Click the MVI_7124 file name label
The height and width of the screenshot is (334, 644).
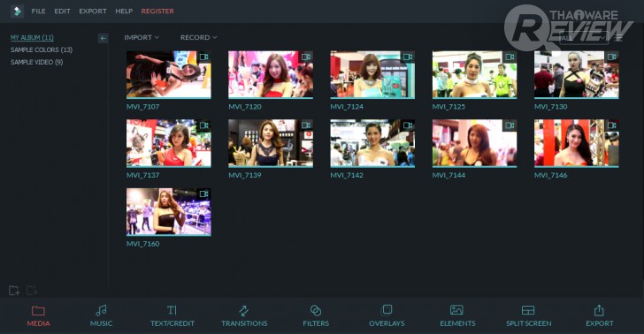(347, 107)
